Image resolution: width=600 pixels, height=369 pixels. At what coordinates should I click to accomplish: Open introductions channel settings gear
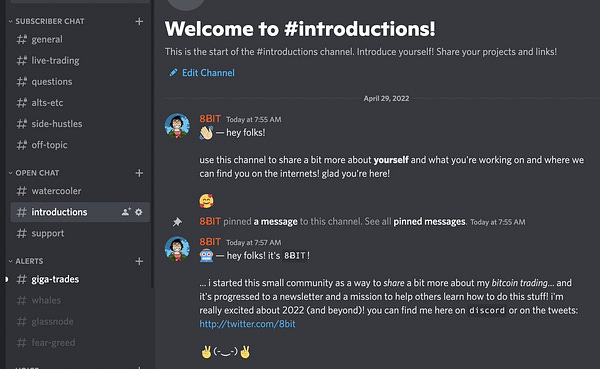coord(139,212)
